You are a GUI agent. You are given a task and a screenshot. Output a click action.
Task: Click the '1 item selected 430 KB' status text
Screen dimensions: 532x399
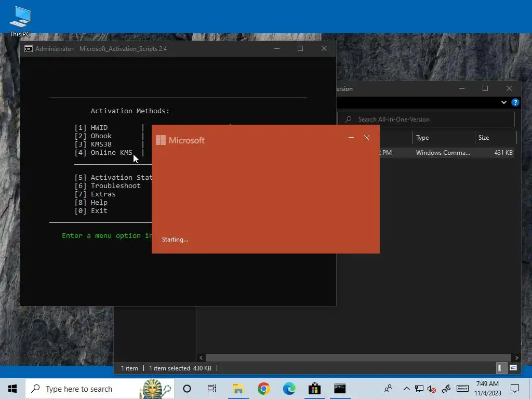pyautogui.click(x=180, y=368)
